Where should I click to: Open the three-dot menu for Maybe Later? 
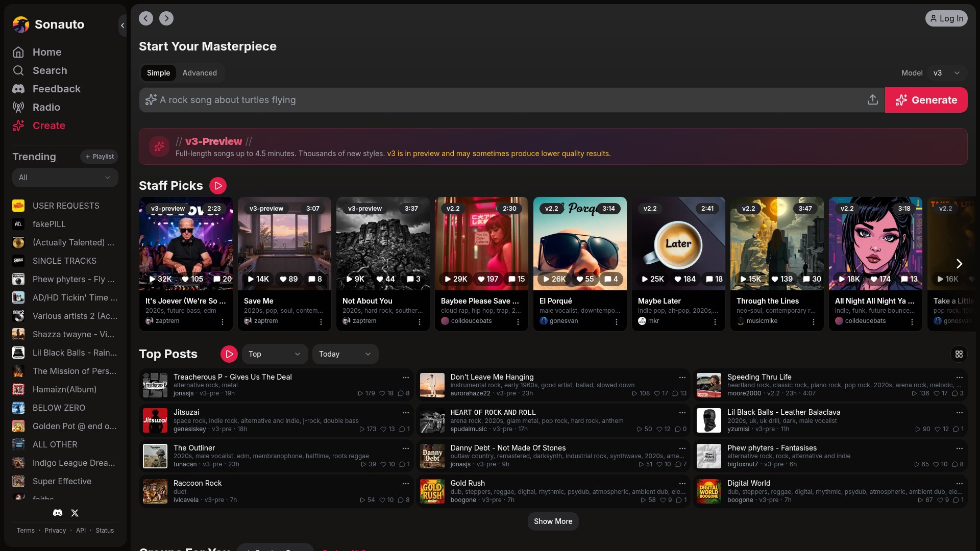point(715,322)
